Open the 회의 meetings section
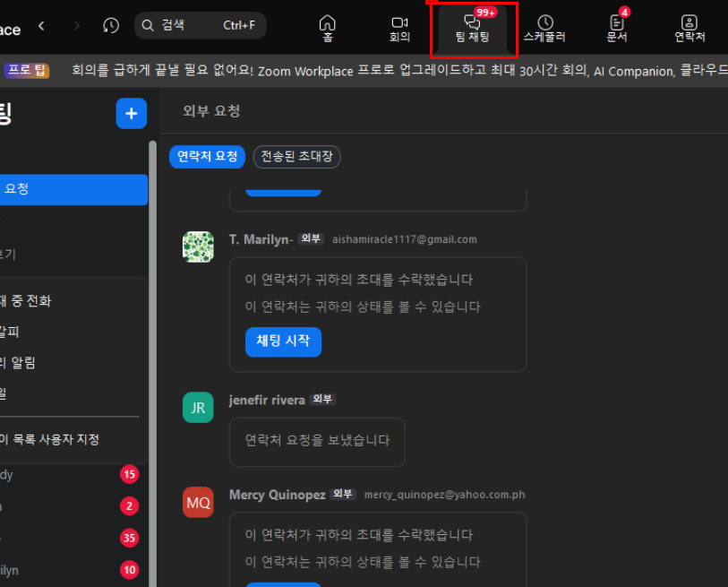The image size is (728, 587). (x=399, y=28)
